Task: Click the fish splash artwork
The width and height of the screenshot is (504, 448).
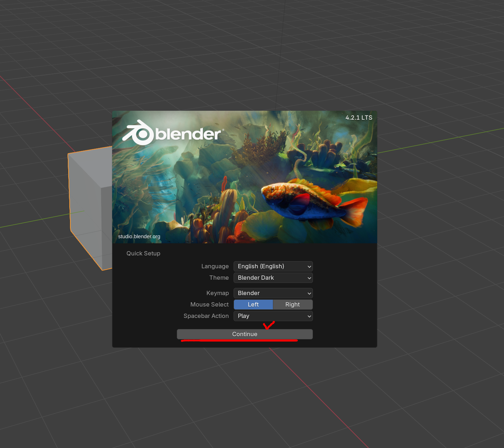Action: tap(245, 177)
